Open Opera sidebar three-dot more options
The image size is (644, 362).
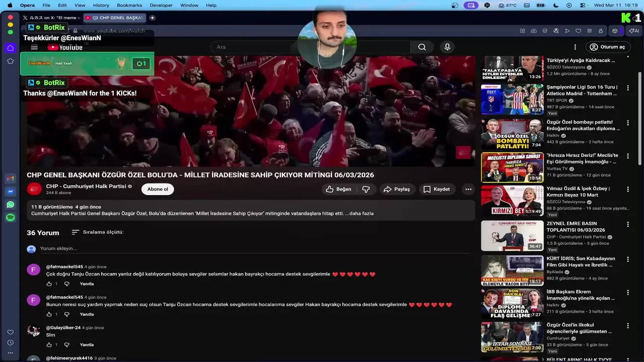pos(10,353)
